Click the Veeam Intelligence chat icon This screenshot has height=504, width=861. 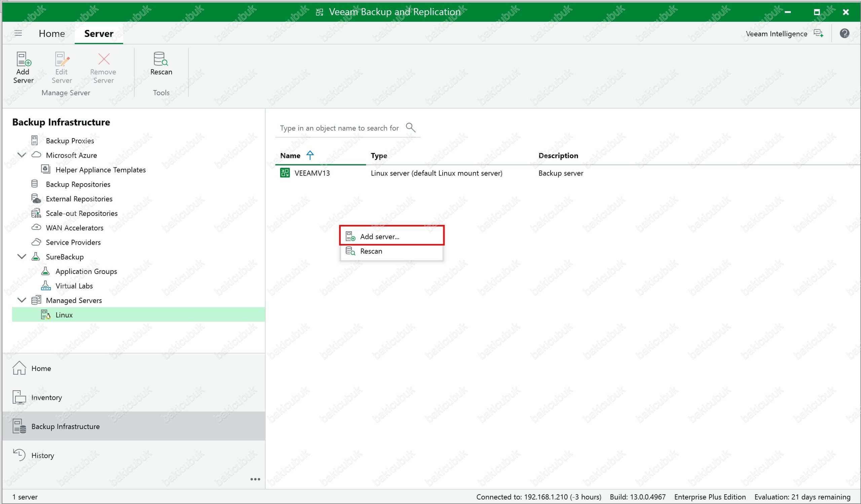click(819, 33)
